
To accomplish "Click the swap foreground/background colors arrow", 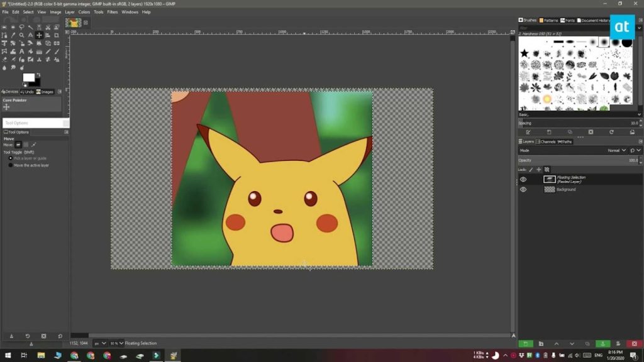I will click(x=39, y=74).
